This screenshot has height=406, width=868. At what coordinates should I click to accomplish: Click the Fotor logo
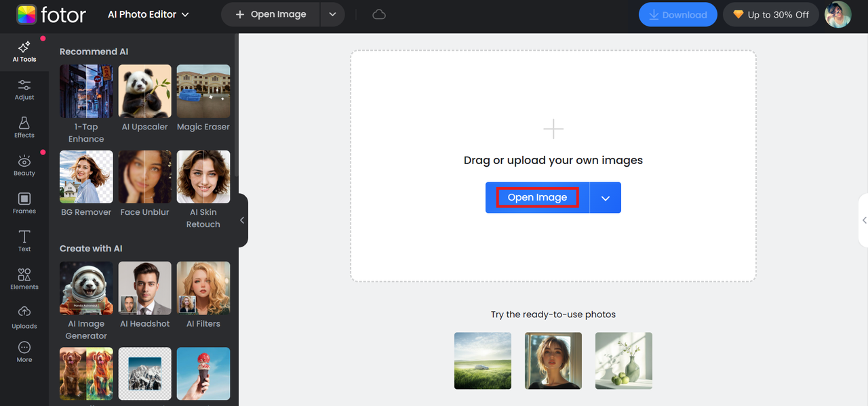click(x=52, y=14)
